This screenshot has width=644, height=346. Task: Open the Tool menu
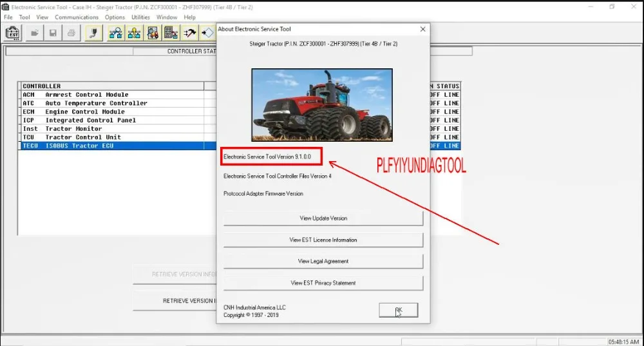pyautogui.click(x=24, y=17)
